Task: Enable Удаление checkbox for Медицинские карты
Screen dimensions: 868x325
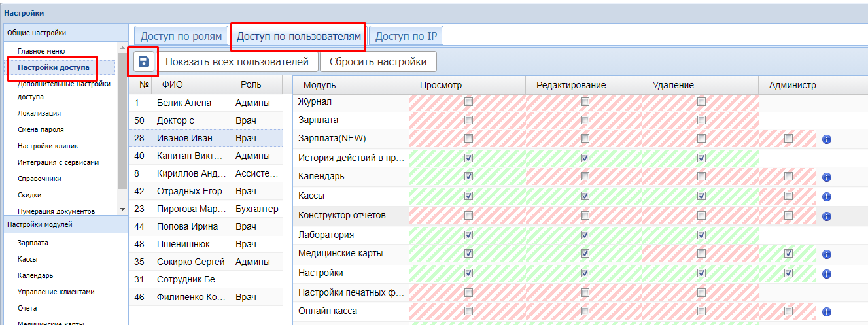Action: pos(701,254)
